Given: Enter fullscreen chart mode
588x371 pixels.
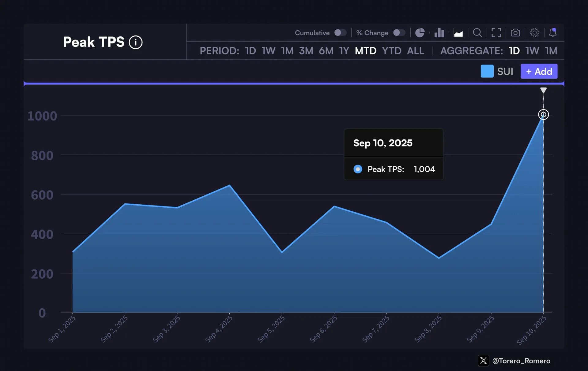Looking at the screenshot, I should coord(496,33).
